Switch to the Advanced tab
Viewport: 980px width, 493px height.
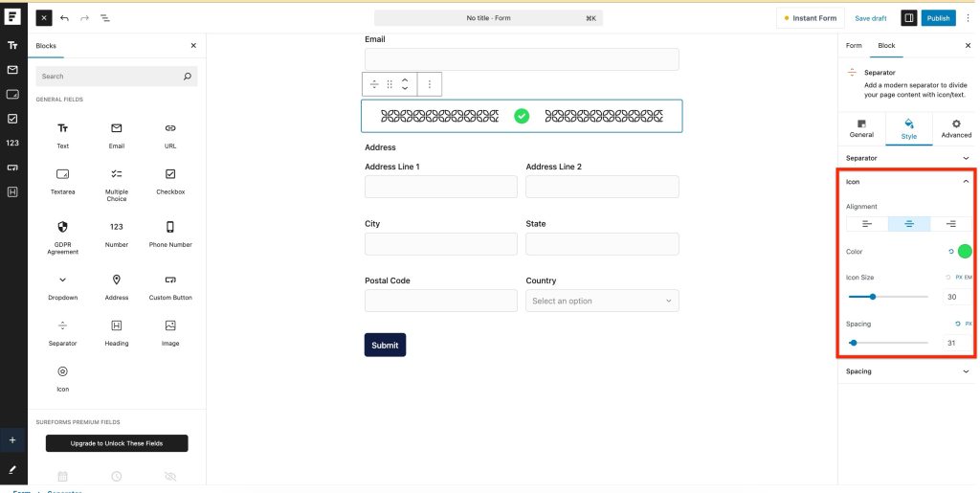pos(955,128)
